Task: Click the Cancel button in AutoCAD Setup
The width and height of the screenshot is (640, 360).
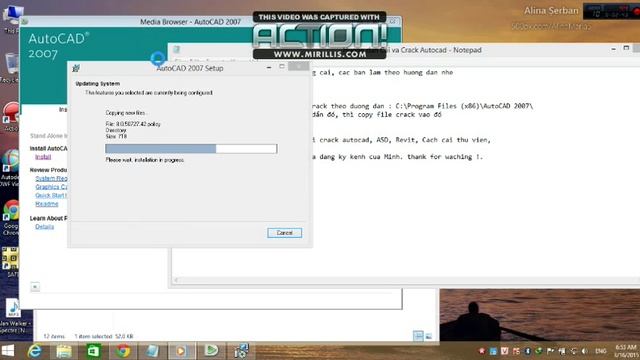Action: tap(284, 233)
